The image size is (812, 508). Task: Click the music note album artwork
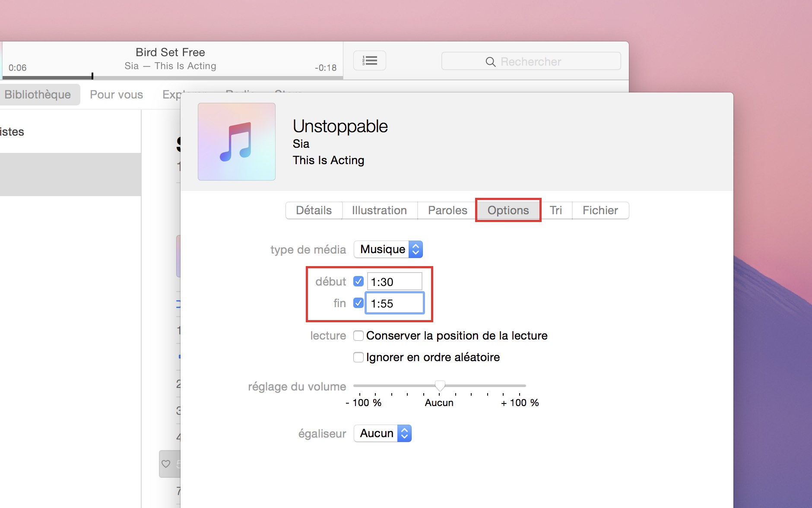[x=237, y=142]
